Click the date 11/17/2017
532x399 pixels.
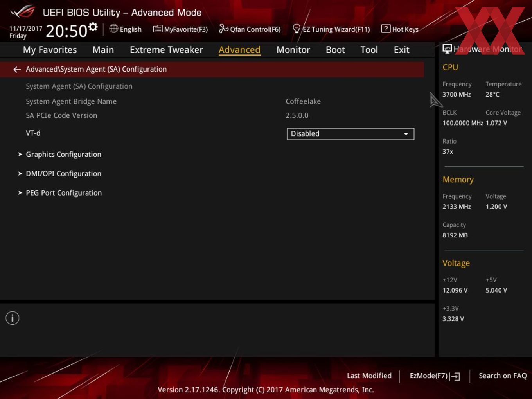[x=26, y=28]
